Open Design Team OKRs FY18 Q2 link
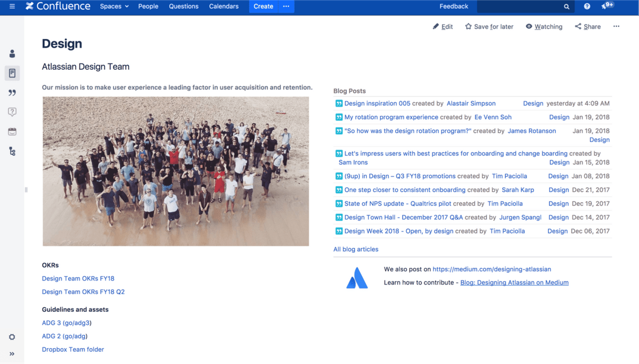This screenshot has width=639, height=364. [84, 292]
